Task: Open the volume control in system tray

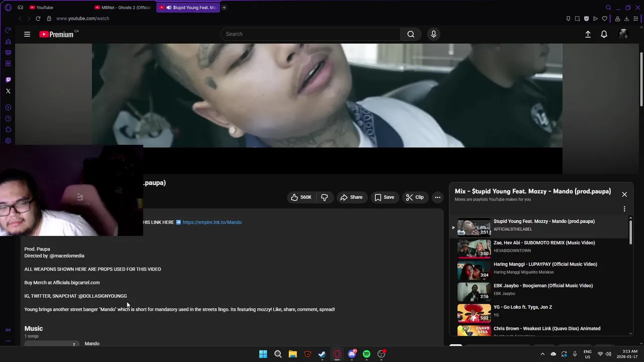Action: pos(608,354)
